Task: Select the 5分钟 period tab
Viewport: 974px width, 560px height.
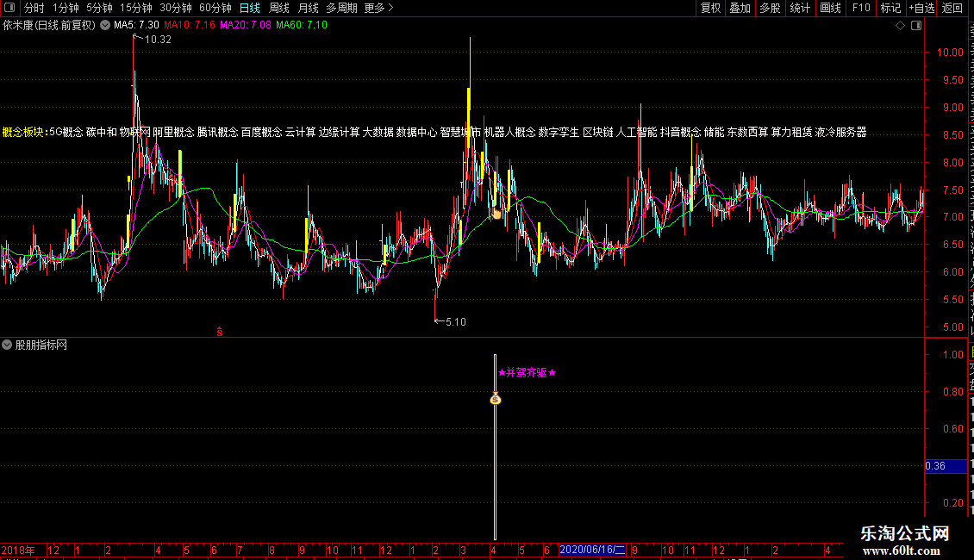Action: 99,8
